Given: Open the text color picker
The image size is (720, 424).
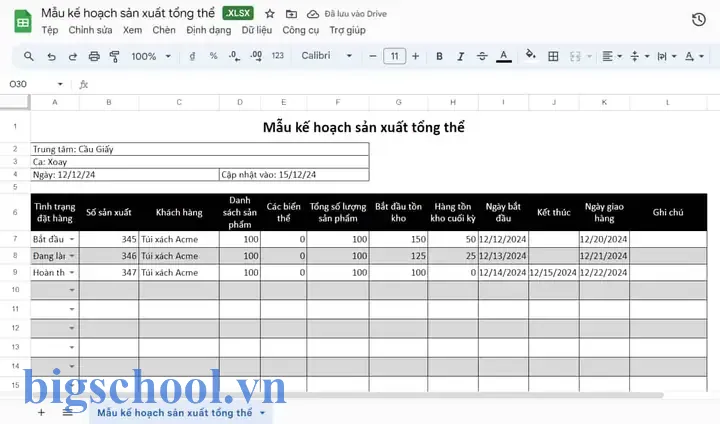Looking at the screenshot, I should click(504, 56).
